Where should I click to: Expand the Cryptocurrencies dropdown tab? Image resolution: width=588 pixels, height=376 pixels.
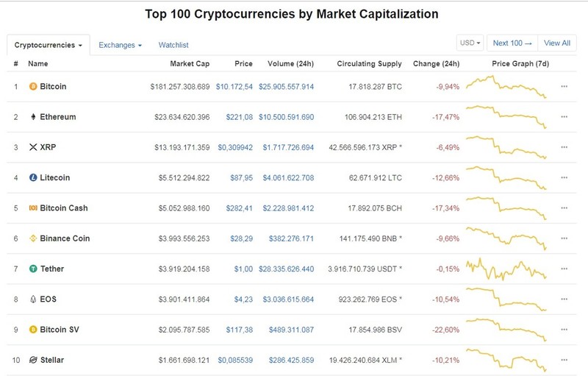click(x=48, y=45)
